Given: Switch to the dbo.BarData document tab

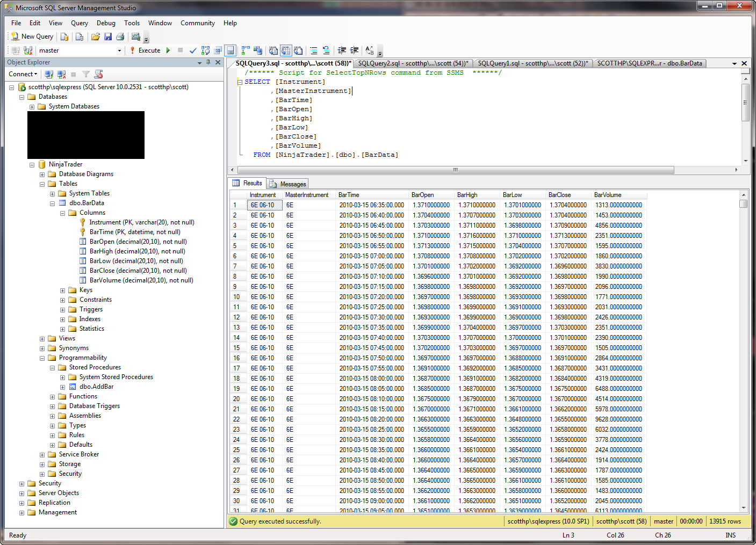Looking at the screenshot, I should 650,63.
